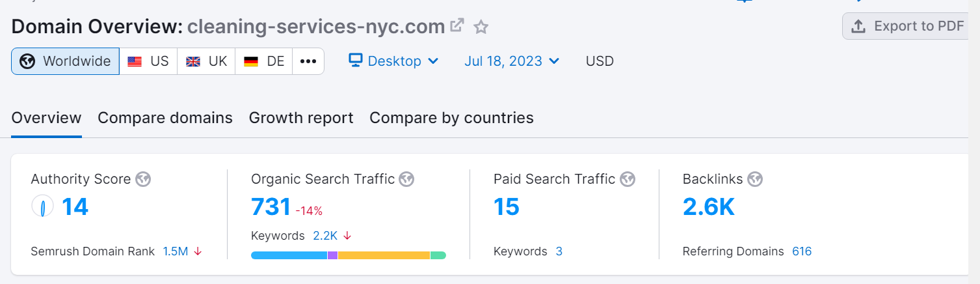The width and height of the screenshot is (980, 284).
Task: Select the Worldwide database toggle
Action: [x=65, y=61]
